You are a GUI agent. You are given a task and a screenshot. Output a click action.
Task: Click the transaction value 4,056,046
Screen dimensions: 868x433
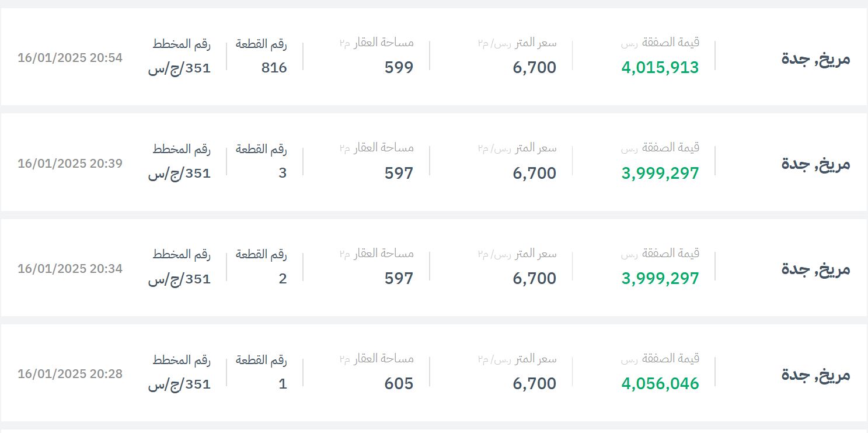coord(660,384)
